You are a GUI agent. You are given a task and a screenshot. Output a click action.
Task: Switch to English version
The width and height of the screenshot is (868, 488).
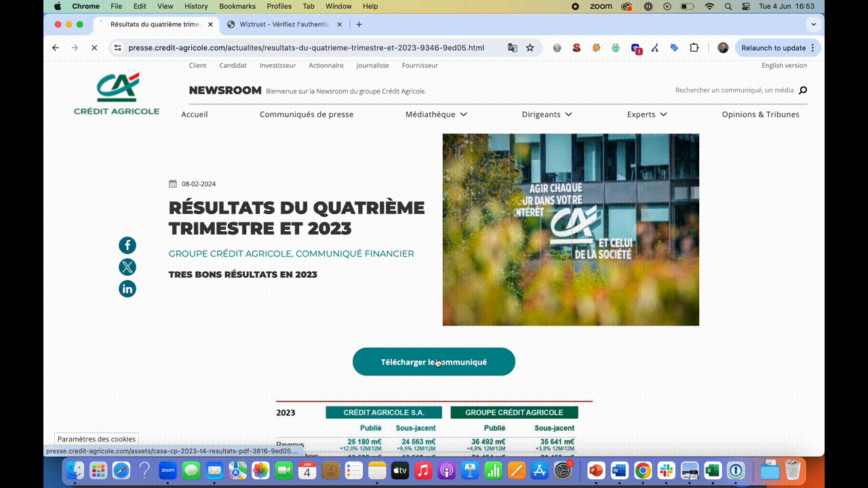(784, 66)
